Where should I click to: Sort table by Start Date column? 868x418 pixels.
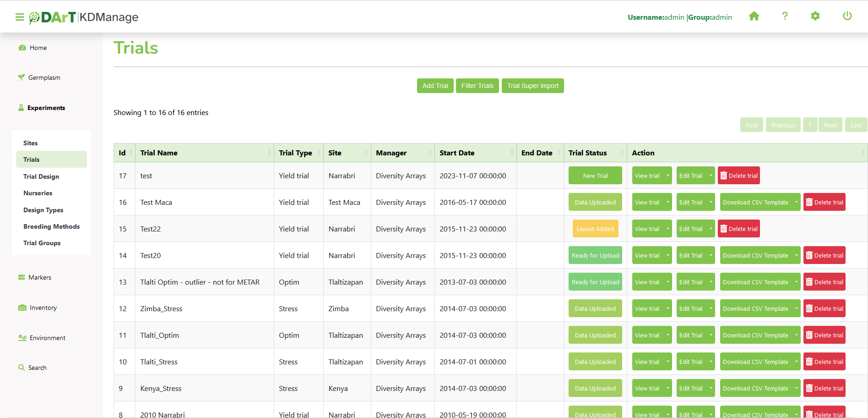point(475,153)
